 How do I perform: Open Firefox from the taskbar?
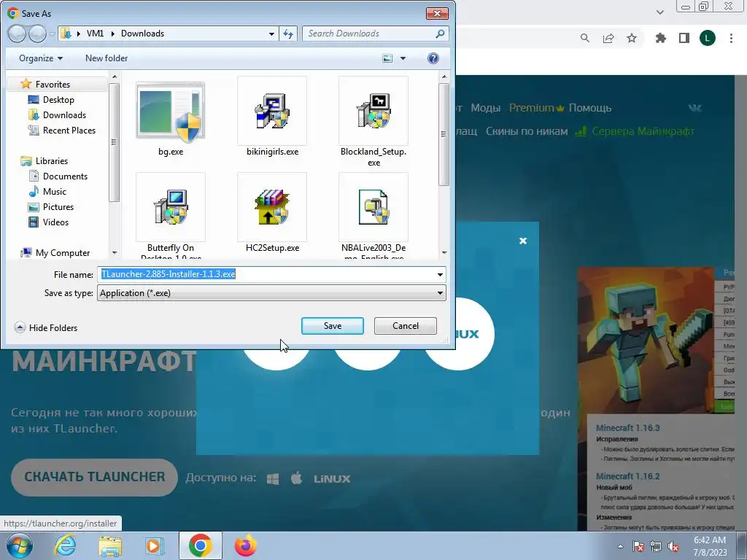tap(245, 545)
